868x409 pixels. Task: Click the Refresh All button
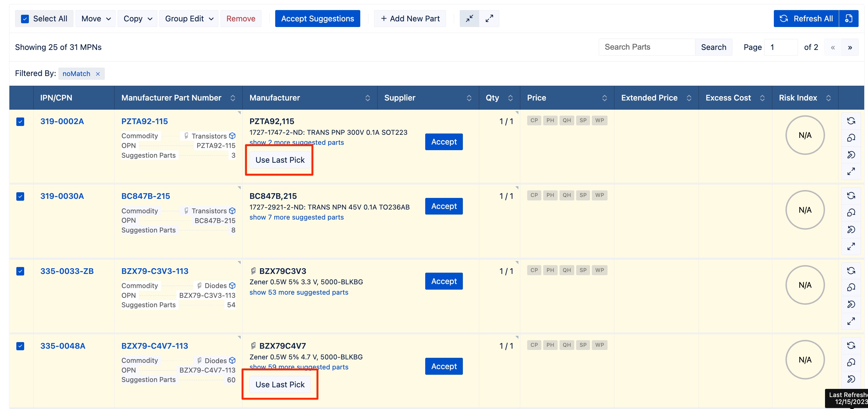(806, 19)
